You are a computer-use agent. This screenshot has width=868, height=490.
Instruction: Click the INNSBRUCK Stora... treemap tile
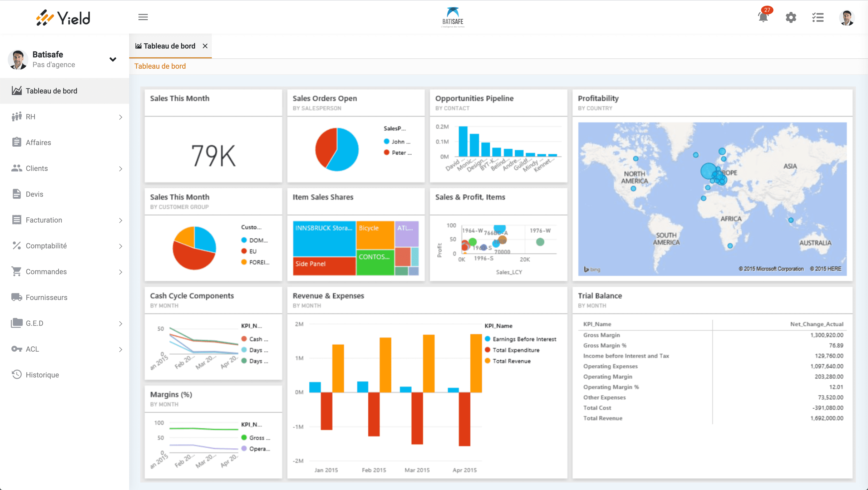324,239
